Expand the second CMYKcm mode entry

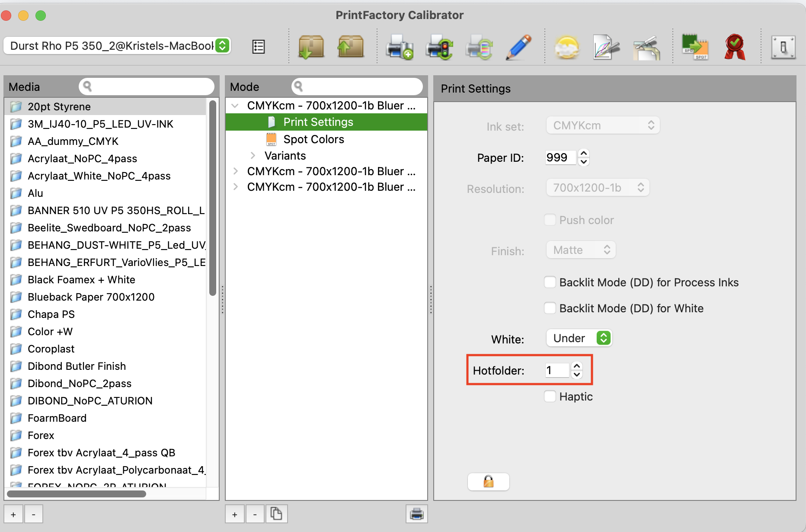[235, 171]
